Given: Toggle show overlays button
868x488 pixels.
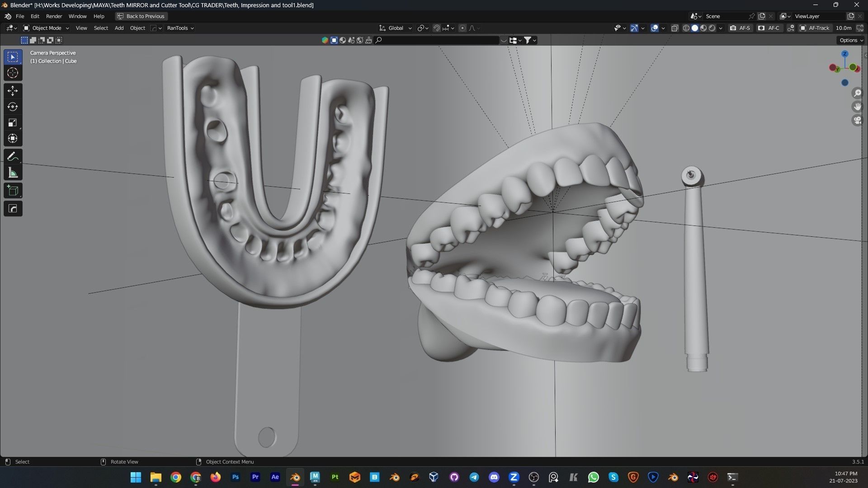Looking at the screenshot, I should pos(655,28).
